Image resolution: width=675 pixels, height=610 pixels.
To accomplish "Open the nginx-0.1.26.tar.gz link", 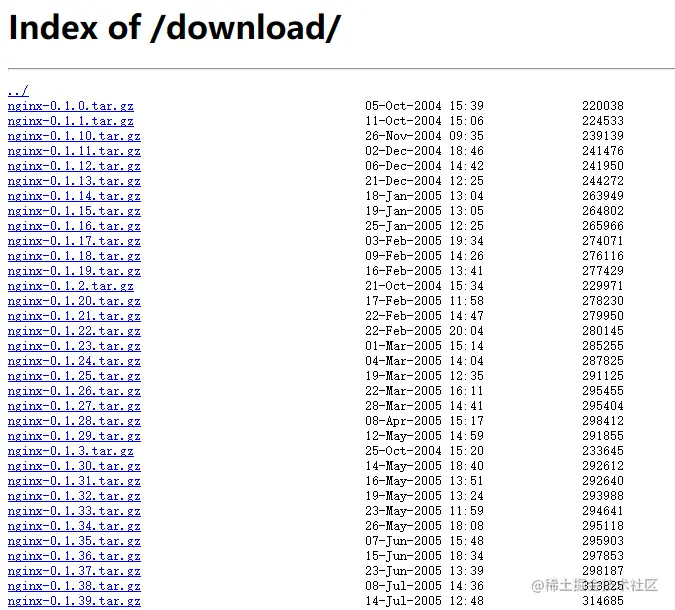I will (74, 391).
